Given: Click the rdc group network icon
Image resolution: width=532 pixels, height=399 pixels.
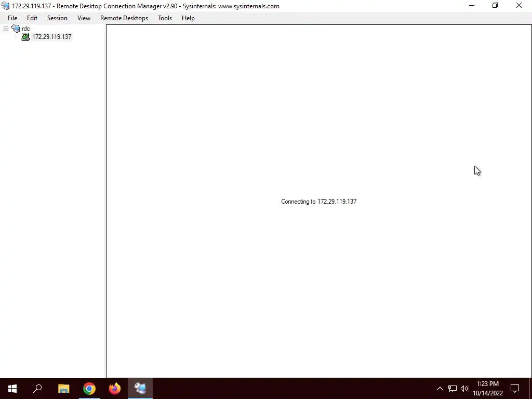Looking at the screenshot, I should [x=16, y=29].
